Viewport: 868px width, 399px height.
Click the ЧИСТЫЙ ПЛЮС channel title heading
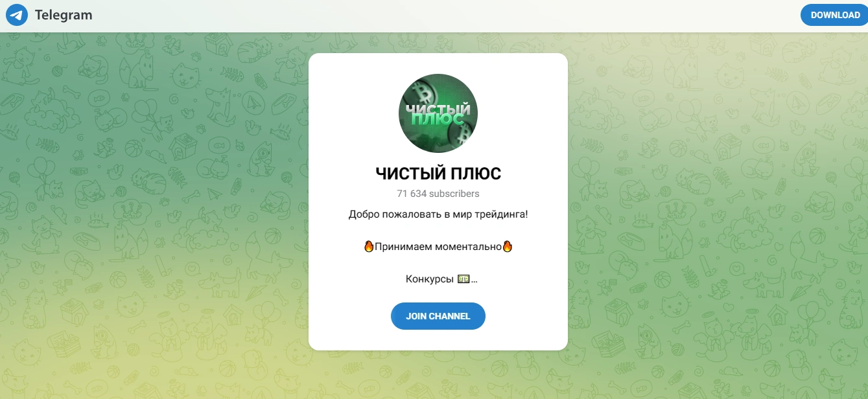coord(438,174)
